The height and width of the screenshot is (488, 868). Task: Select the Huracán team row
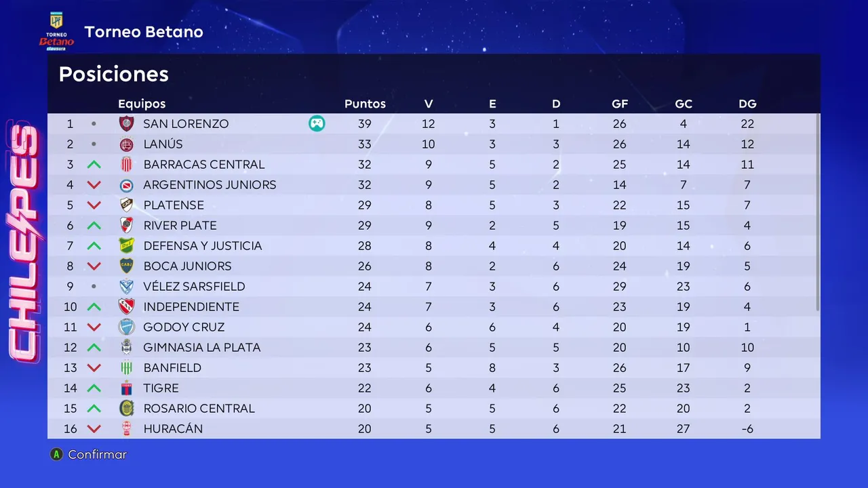point(434,428)
